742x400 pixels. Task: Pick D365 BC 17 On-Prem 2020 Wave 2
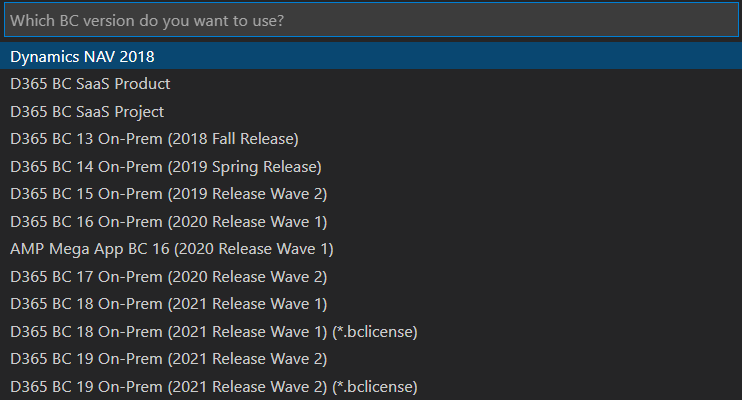pyautogui.click(x=168, y=276)
